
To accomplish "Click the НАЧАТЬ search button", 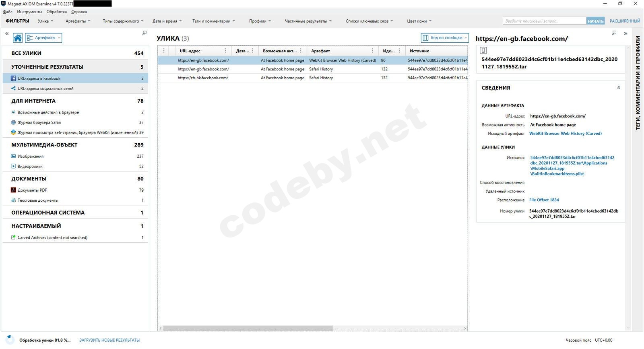I will pos(595,21).
